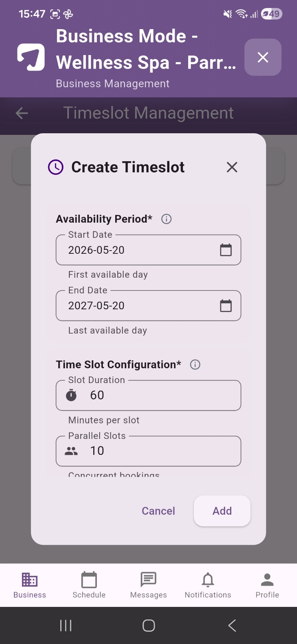Cancel creating the timeslot
The image size is (297, 644).
(x=158, y=511)
